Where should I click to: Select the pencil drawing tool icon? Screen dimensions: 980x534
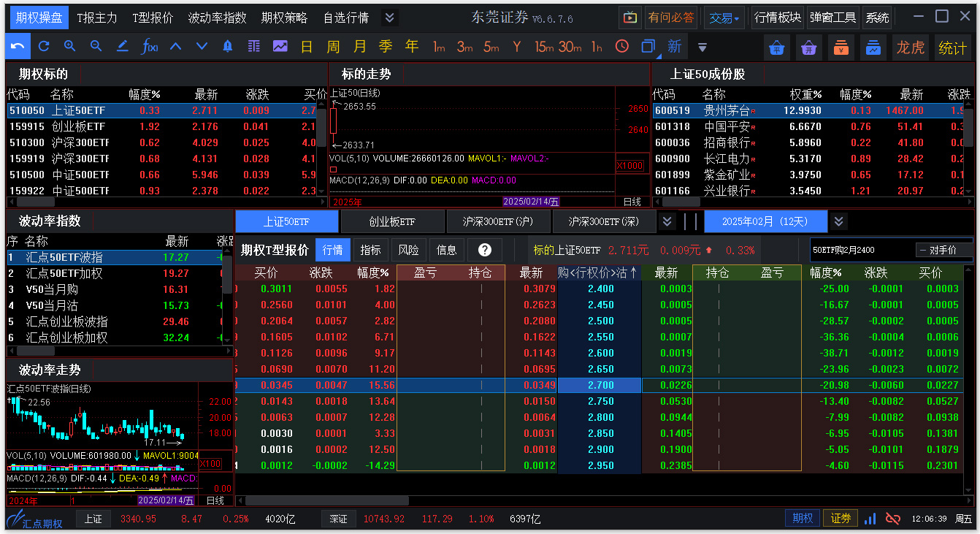[123, 47]
